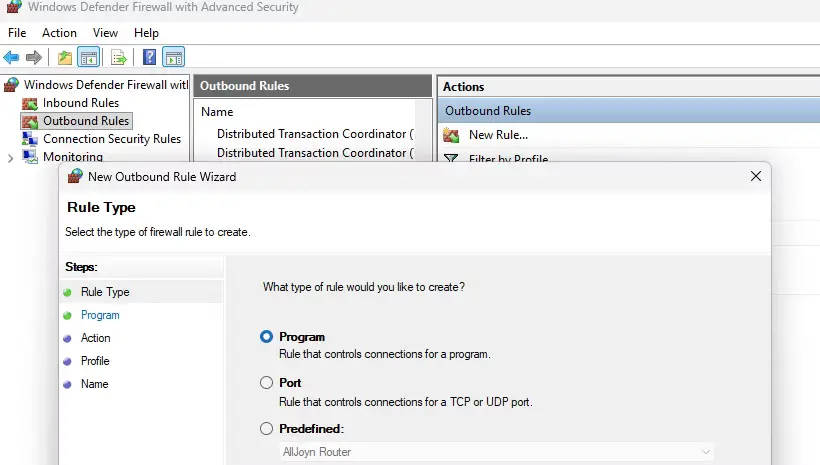
Task: Toggle Show/Hide Action Pane toolbar icon
Action: [174, 57]
